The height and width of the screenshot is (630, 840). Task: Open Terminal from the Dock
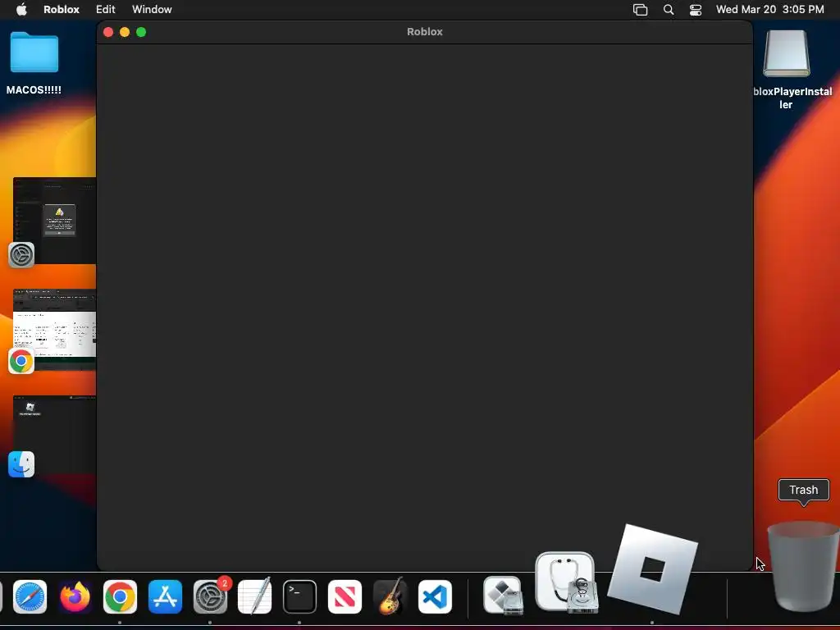(x=299, y=596)
